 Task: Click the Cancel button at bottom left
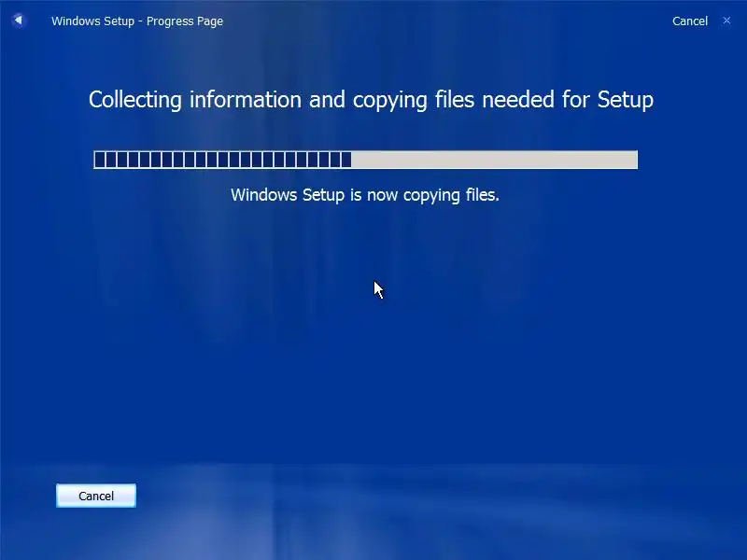click(x=96, y=496)
